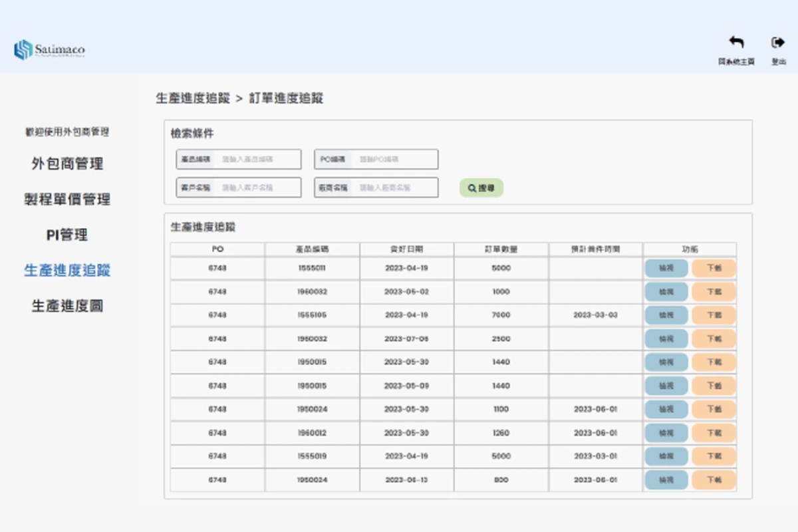Click product code cell 1555105

click(x=312, y=315)
